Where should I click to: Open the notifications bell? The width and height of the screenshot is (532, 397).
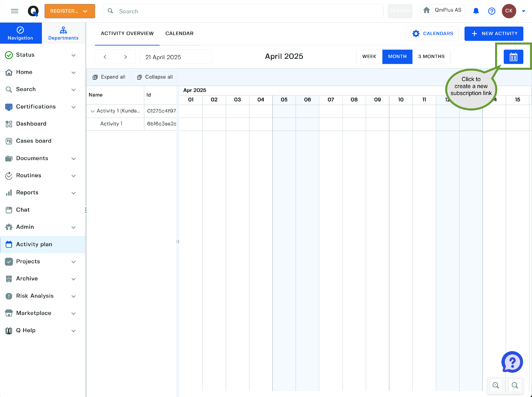pyautogui.click(x=476, y=11)
